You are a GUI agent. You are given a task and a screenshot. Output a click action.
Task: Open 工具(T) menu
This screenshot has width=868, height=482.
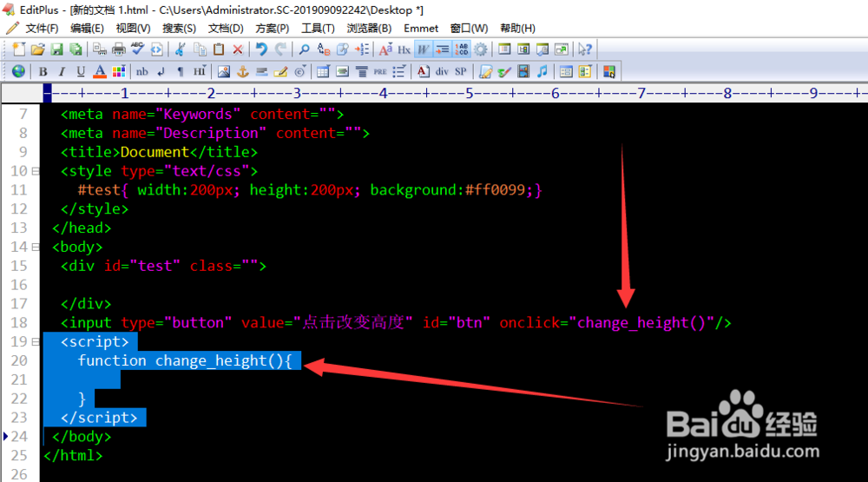[x=318, y=29]
